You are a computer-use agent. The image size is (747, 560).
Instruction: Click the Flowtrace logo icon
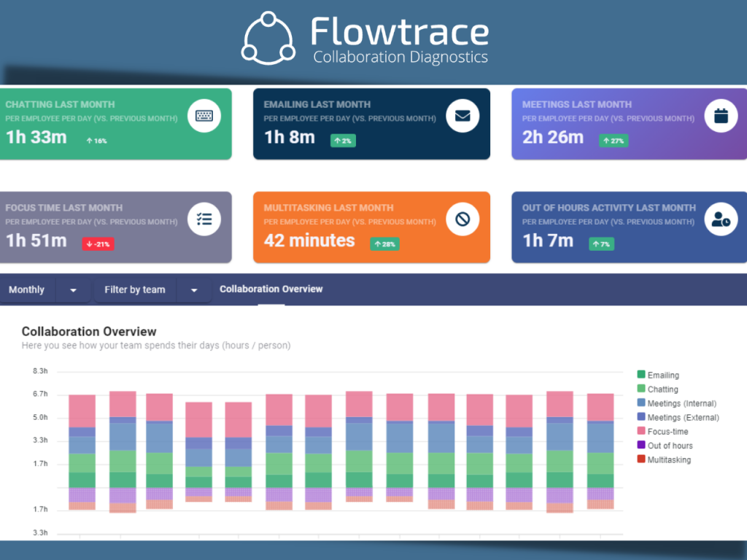(x=268, y=36)
